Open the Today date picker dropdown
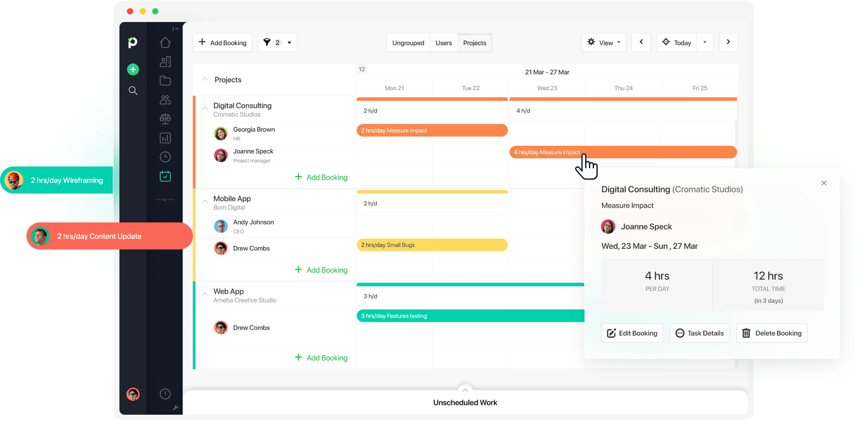The image size is (868, 421). tap(705, 42)
